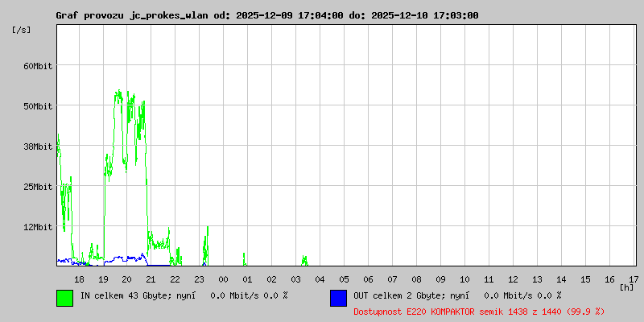Click the '03' hour label on x-axis
Screen dimensions: 644x322
(295, 279)
